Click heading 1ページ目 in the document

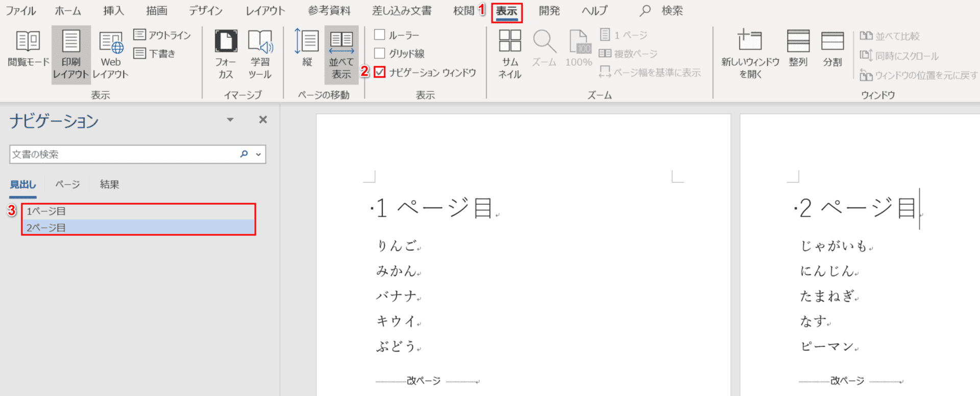tap(434, 208)
